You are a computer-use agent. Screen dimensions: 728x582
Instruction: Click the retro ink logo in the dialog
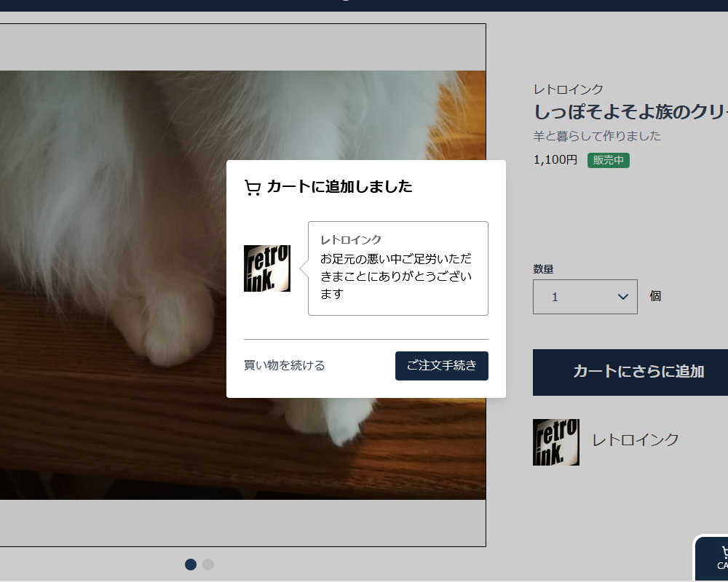[267, 268]
